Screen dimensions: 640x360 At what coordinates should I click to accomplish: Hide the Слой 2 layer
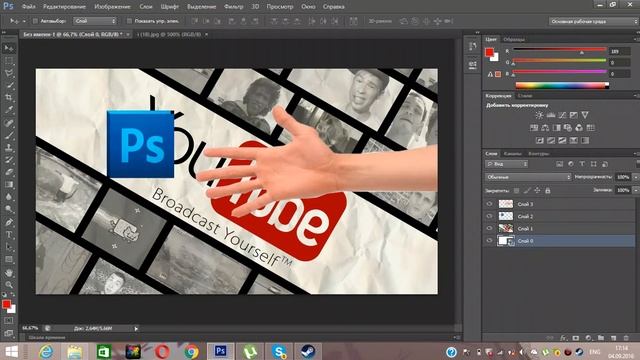point(489,216)
